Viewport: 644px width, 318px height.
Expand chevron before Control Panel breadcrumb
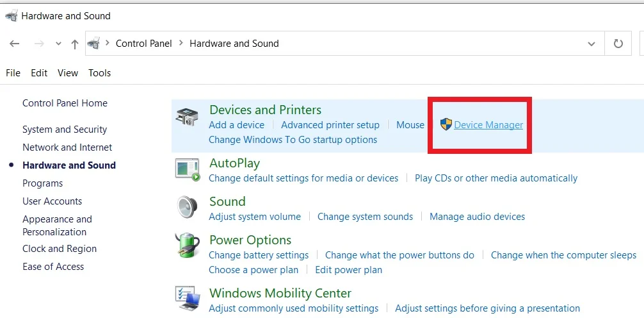click(108, 43)
